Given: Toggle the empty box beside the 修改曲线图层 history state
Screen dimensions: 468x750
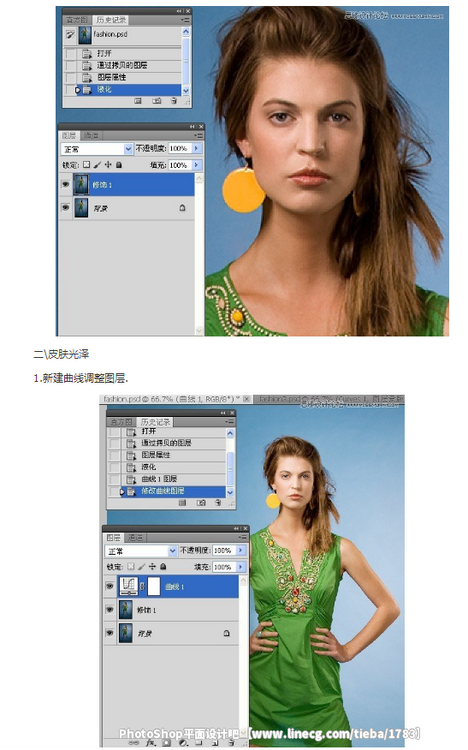Looking at the screenshot, I should [x=114, y=491].
